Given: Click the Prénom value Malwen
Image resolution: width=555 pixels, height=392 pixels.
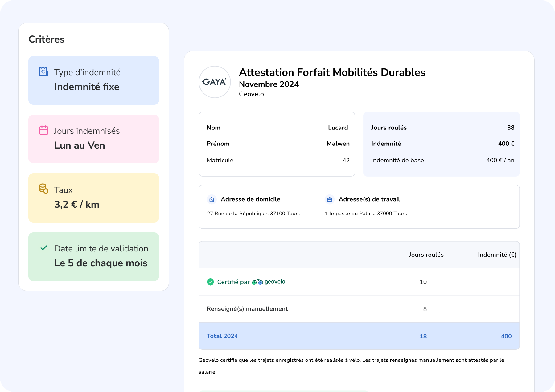Looking at the screenshot, I should 338,144.
